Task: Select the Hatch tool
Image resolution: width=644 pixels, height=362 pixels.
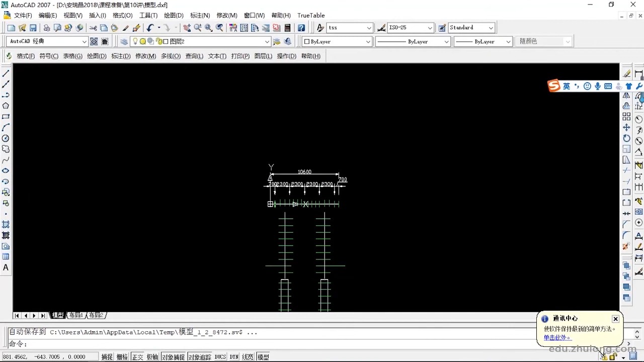Action: [6, 224]
